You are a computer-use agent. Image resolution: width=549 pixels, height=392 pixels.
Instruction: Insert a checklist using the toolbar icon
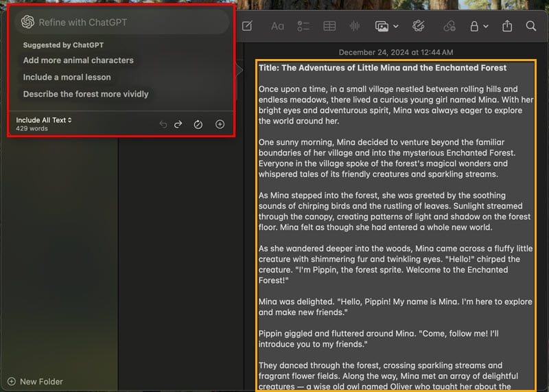click(x=303, y=27)
